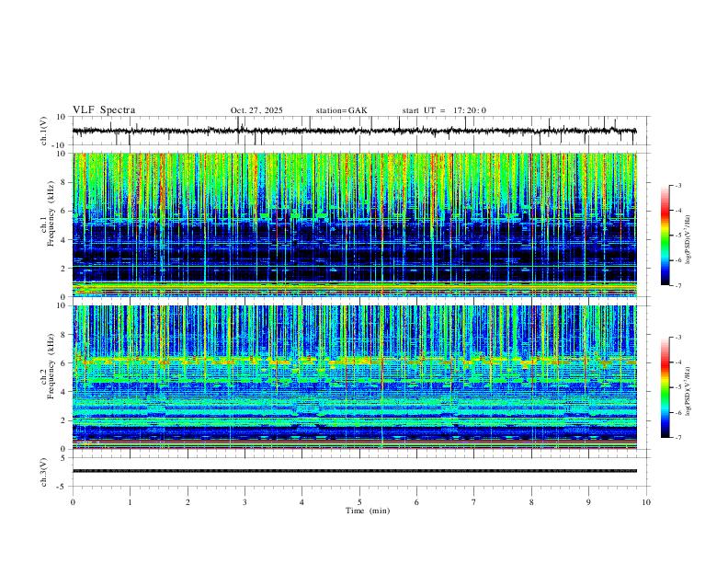Click time axis tick label "8"
728x563 pixels.
click(531, 502)
